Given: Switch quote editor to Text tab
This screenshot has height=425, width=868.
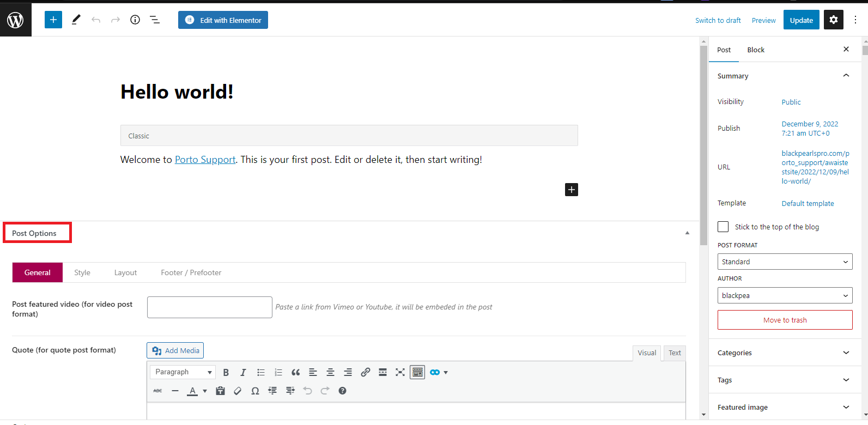Looking at the screenshot, I should pyautogui.click(x=675, y=353).
